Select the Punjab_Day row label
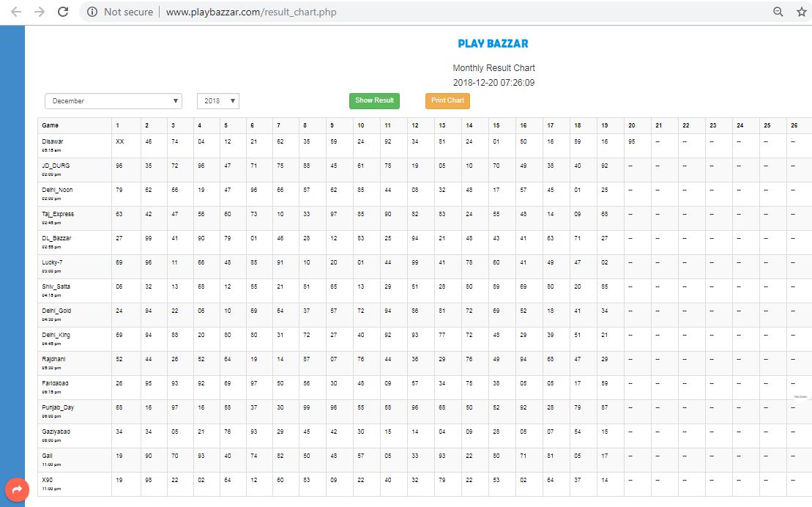The width and height of the screenshot is (812, 507). 58,407
